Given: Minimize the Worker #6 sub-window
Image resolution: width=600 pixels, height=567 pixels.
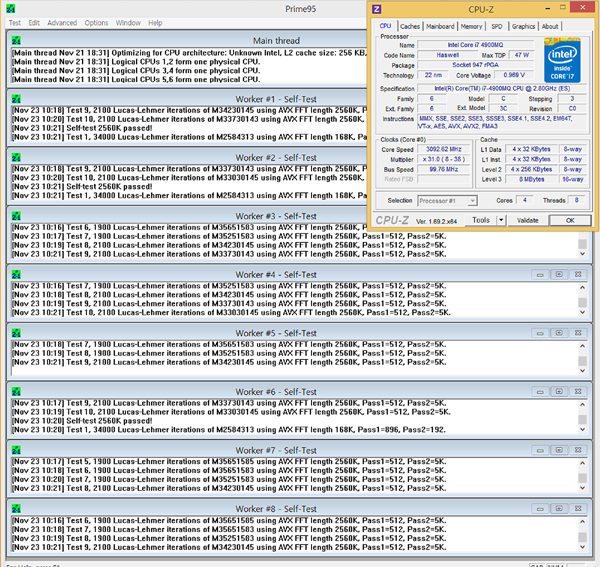Looking at the screenshot, I should [x=540, y=391].
